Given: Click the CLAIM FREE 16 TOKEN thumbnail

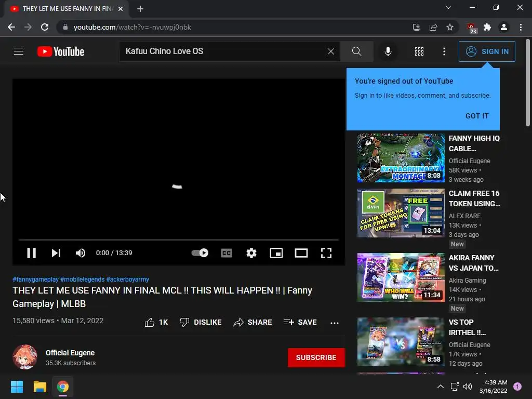Looking at the screenshot, I should click(401, 212).
